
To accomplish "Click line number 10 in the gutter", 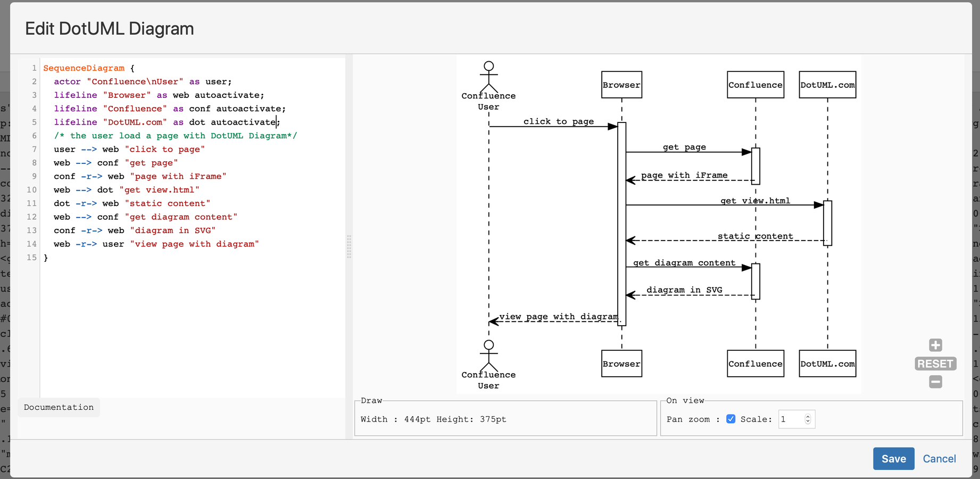I will tap(32, 190).
